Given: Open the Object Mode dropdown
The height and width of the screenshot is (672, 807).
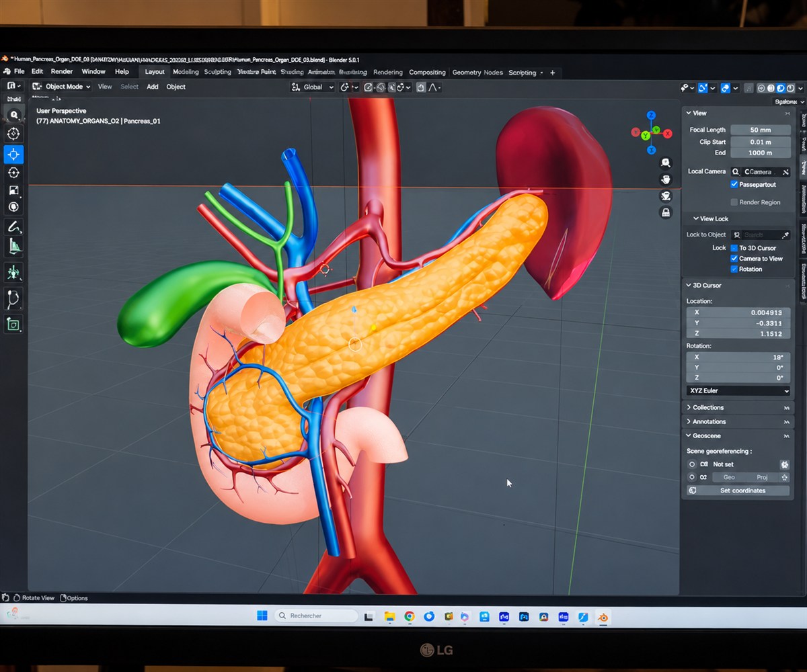Looking at the screenshot, I should click(61, 87).
